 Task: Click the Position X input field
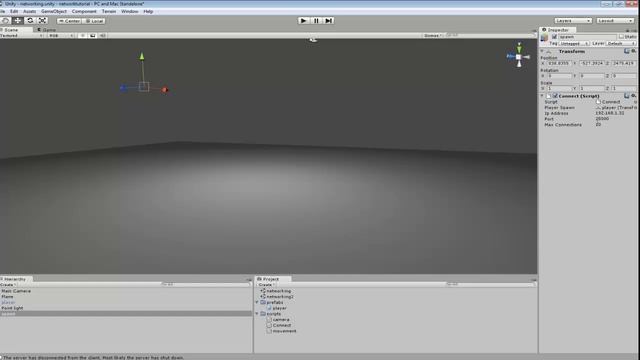pyautogui.click(x=559, y=63)
